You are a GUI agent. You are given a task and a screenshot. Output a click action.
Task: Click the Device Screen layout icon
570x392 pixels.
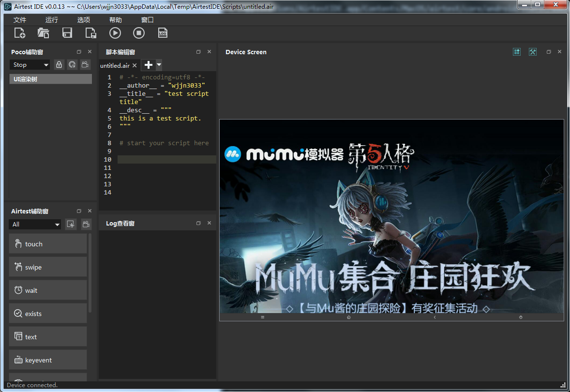pyautogui.click(x=517, y=52)
